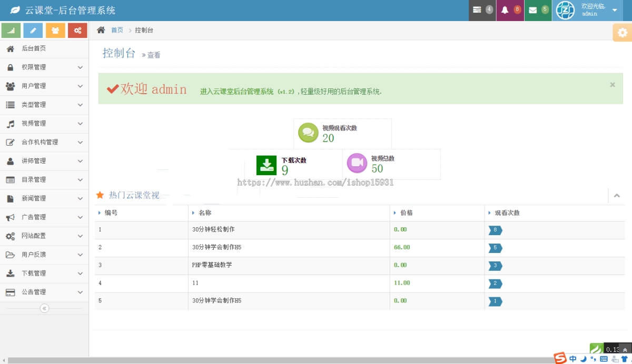Sort table by 观看次数 column header

(x=555, y=213)
